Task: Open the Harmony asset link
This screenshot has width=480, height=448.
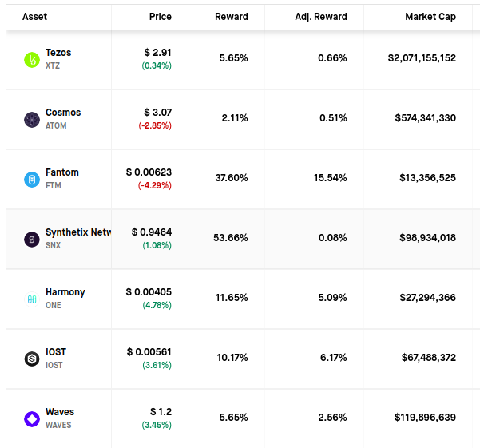Action: click(65, 292)
